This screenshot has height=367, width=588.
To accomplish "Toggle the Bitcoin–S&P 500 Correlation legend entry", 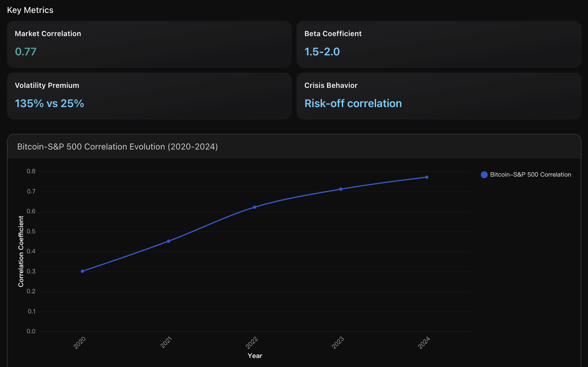I will (x=526, y=174).
